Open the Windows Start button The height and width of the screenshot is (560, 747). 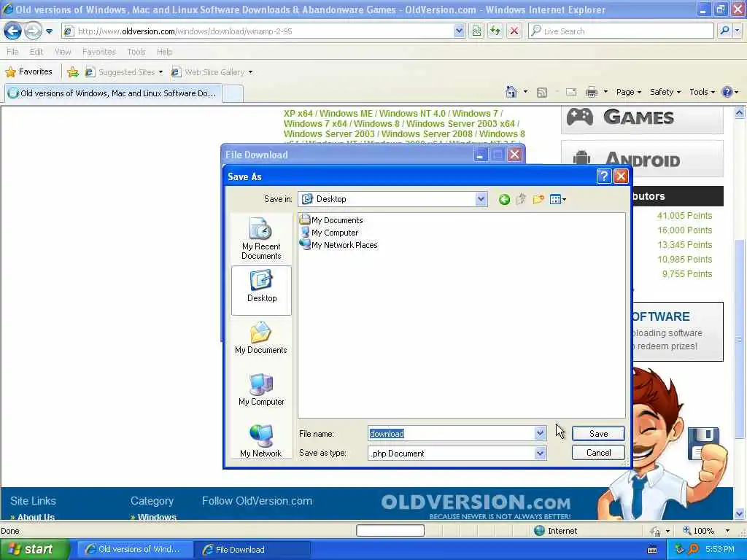click(x=34, y=549)
